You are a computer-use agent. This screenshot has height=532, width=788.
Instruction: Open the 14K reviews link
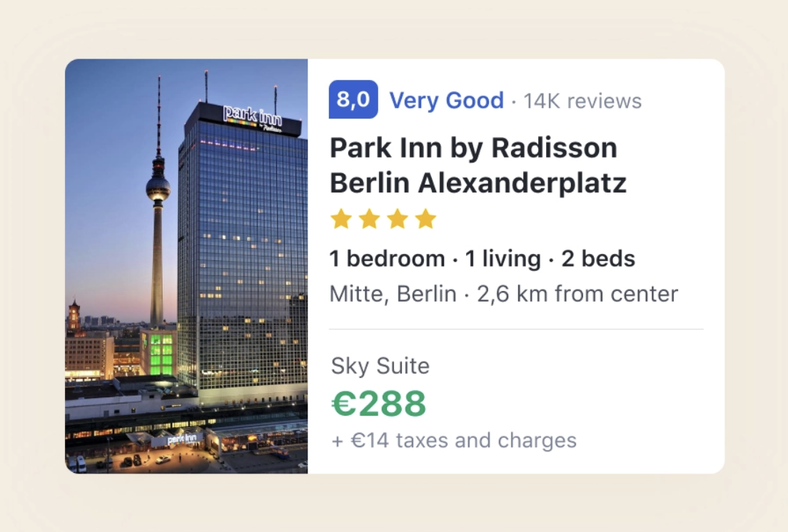point(582,101)
